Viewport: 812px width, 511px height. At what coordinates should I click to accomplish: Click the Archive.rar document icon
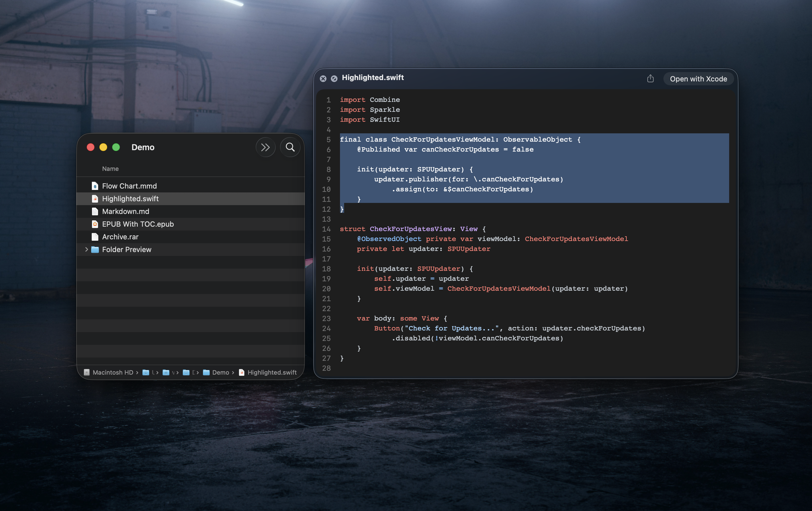95,237
